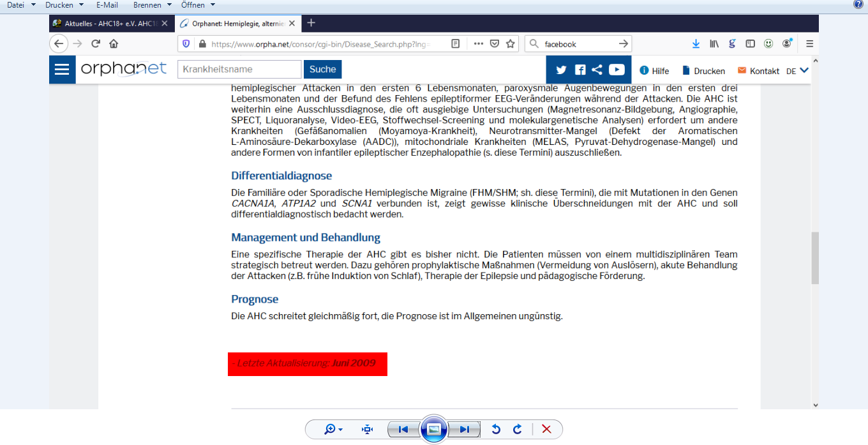Viewport: 868px width, 445px height.
Task: Go to the previous picture
Action: click(403, 430)
